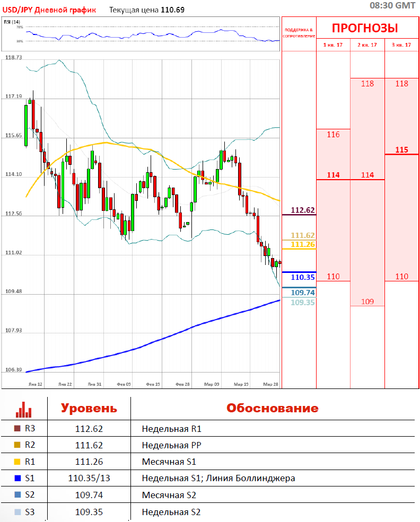Viewport: 420px width, 522px height.
Task: Select the dark red R3 color square
Action: pos(17,428)
